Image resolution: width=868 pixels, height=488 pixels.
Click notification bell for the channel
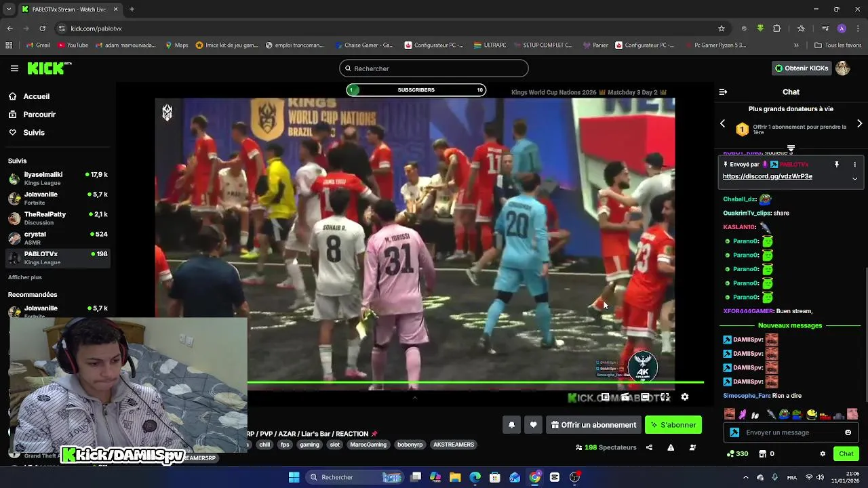(512, 425)
